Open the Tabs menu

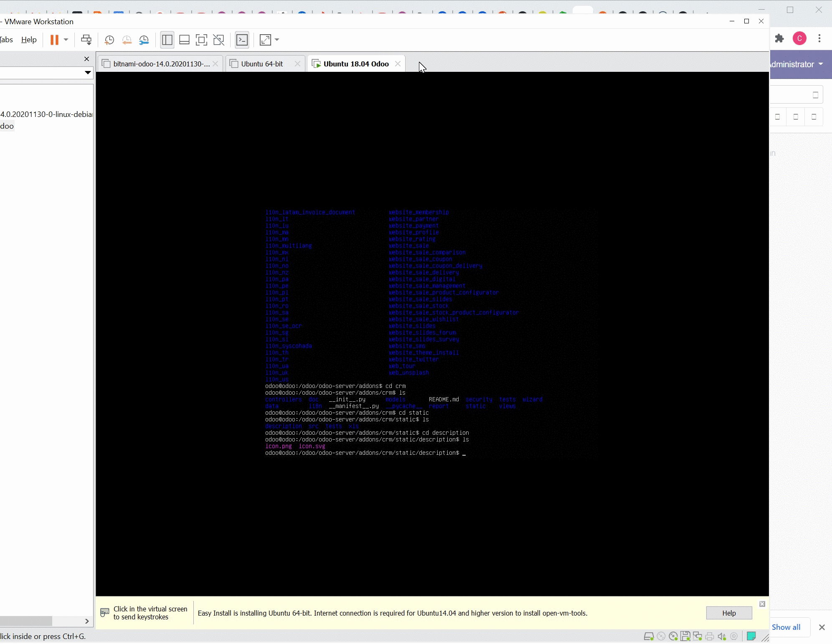pyautogui.click(x=6, y=40)
